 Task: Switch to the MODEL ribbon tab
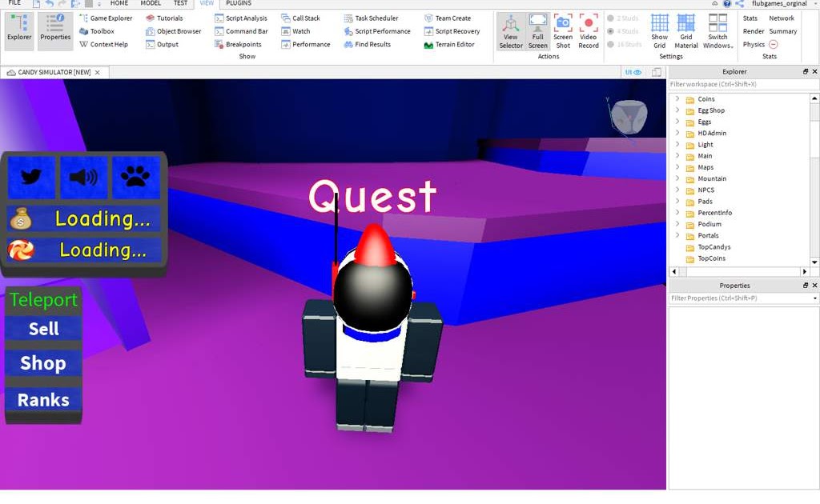151,3
